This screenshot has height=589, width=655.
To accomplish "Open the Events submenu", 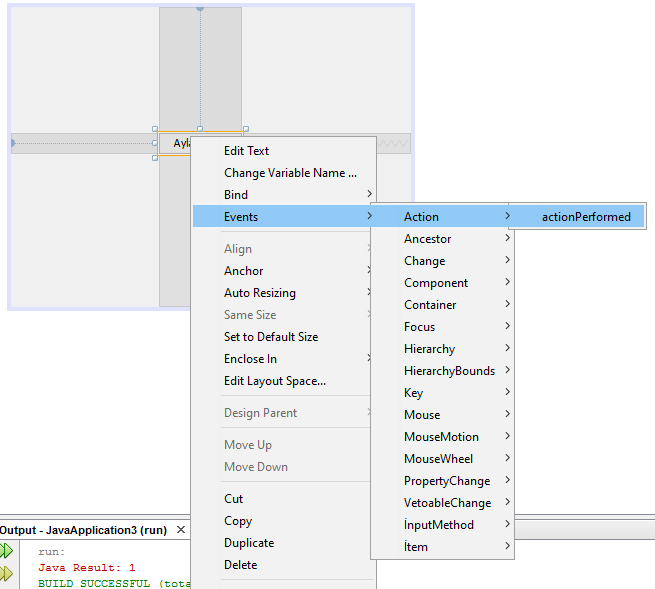I will pyautogui.click(x=284, y=216).
